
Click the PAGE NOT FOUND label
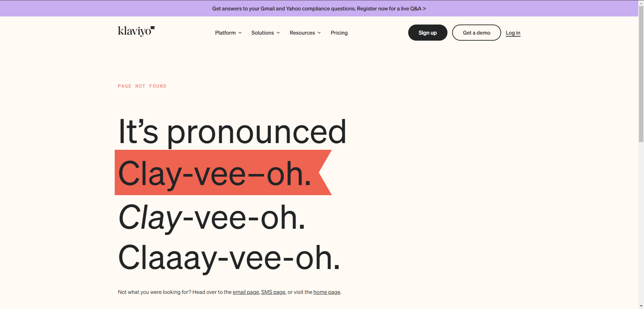142,86
